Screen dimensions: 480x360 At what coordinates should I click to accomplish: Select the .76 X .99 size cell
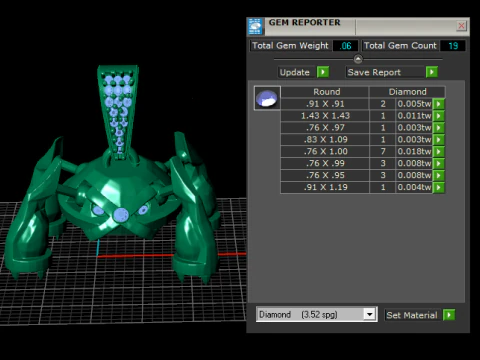(325, 163)
